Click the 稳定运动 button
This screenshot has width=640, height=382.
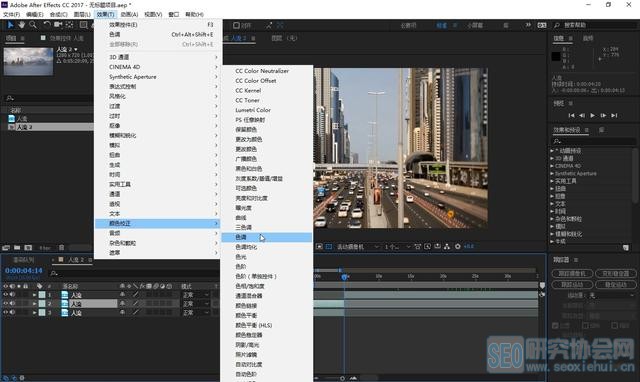616,284
